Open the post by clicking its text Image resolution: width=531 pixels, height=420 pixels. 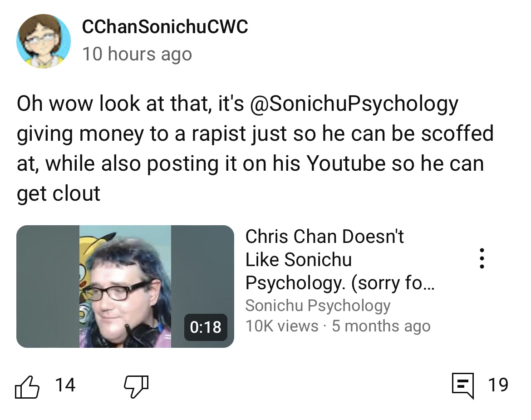tap(255, 148)
